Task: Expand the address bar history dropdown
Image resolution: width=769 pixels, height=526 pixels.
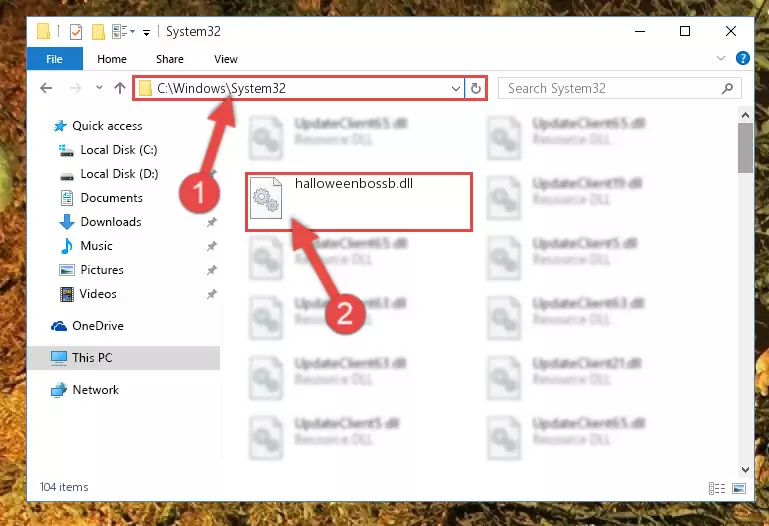Action: point(456,89)
